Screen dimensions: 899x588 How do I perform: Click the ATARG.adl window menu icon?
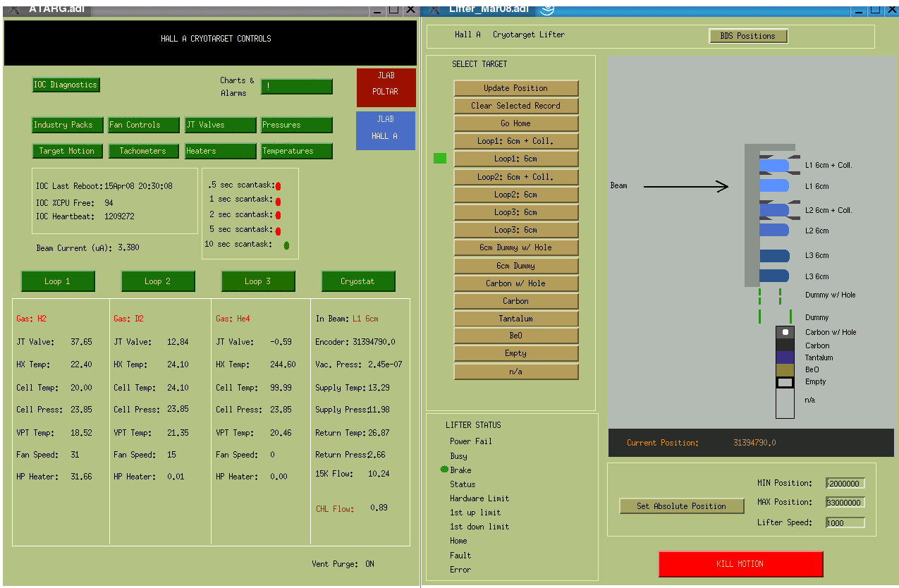tap(13, 9)
